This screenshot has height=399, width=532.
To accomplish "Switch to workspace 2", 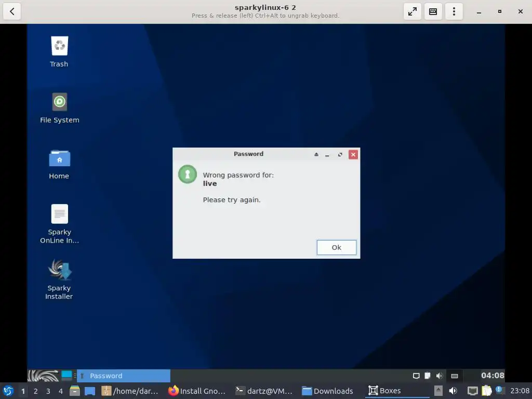I will click(36, 391).
